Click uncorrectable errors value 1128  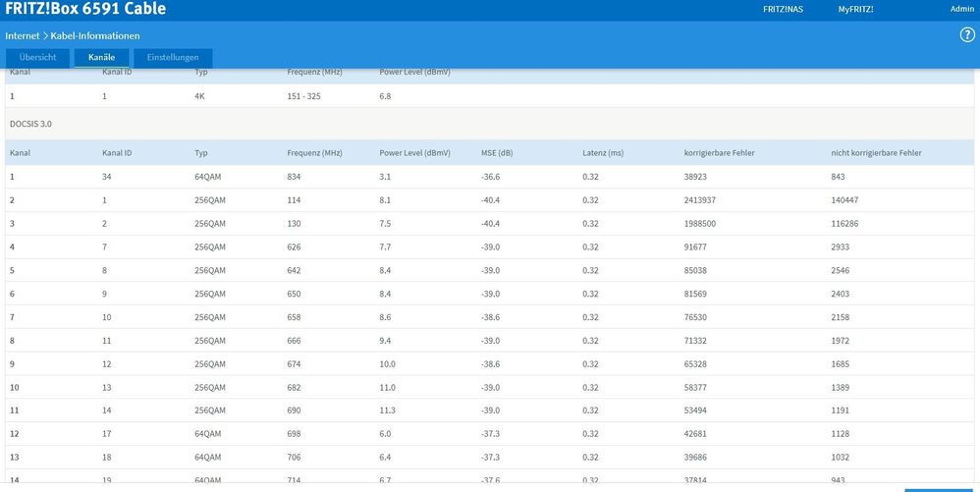tap(840, 433)
